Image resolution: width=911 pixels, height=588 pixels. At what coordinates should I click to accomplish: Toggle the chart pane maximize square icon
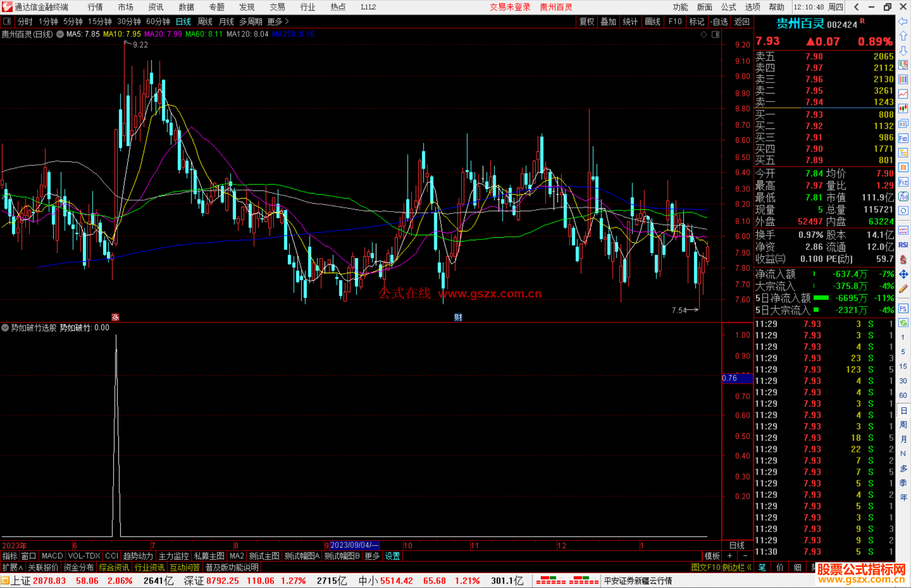click(715, 35)
